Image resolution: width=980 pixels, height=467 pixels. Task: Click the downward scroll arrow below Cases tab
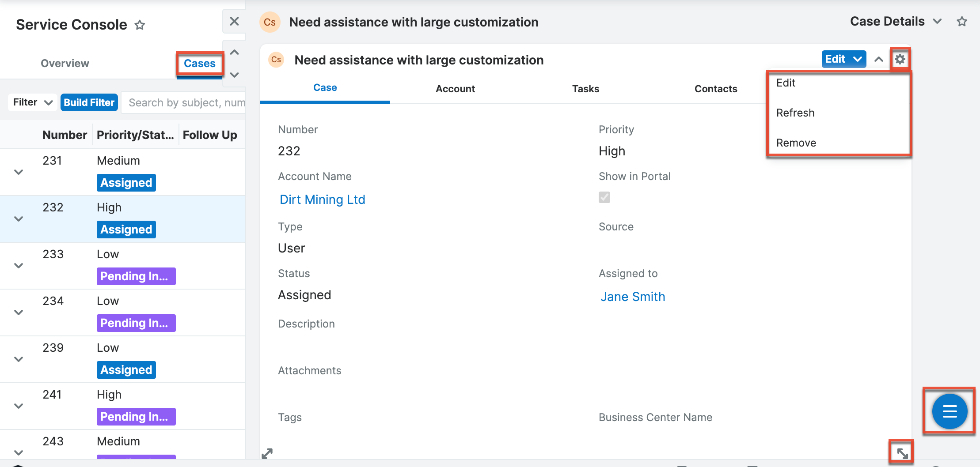click(234, 75)
